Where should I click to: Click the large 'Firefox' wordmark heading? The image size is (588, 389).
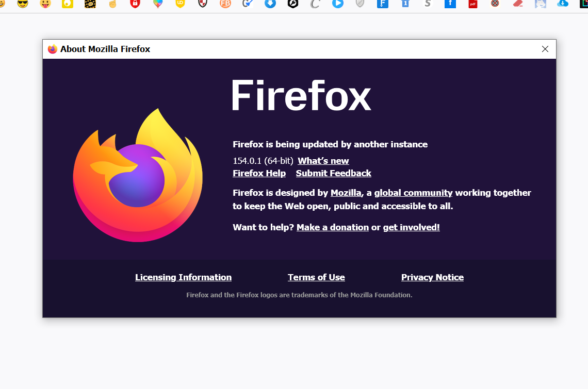click(x=301, y=95)
